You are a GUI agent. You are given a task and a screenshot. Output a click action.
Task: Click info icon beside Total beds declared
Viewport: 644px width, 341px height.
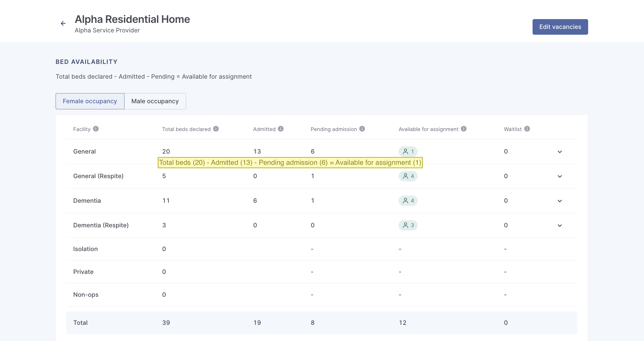216,129
